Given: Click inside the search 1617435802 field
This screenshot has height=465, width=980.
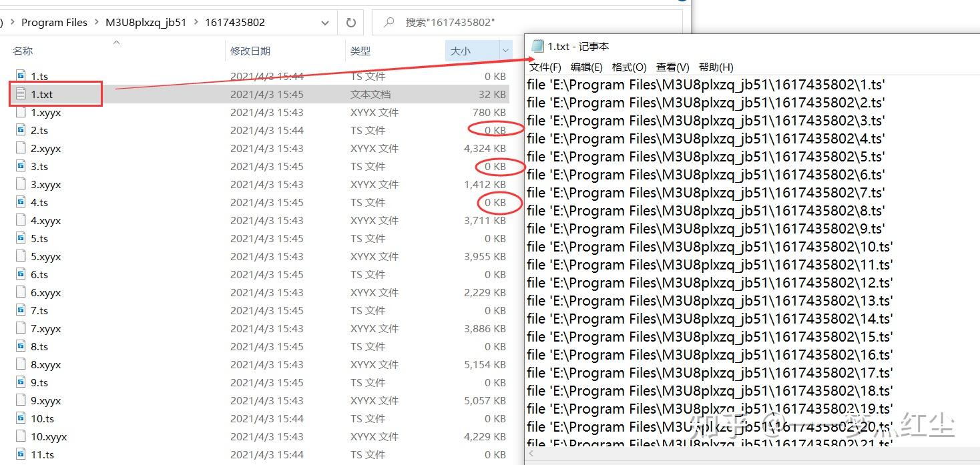Looking at the screenshot, I should (x=454, y=22).
